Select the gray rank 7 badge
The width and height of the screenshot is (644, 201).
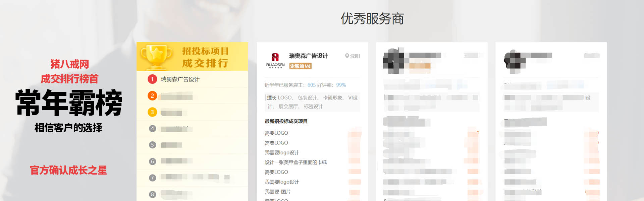[x=152, y=178]
